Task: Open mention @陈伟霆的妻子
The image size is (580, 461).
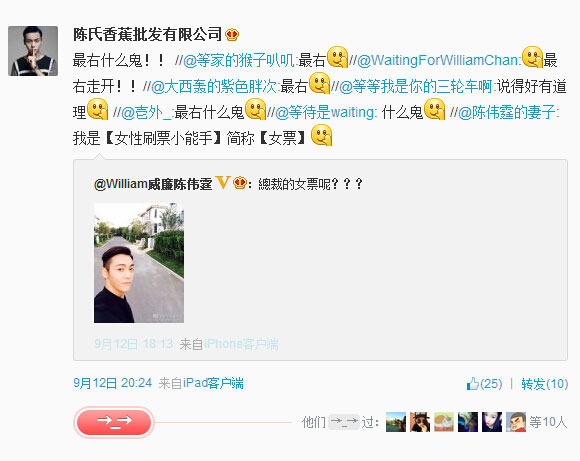Action: pos(507,112)
